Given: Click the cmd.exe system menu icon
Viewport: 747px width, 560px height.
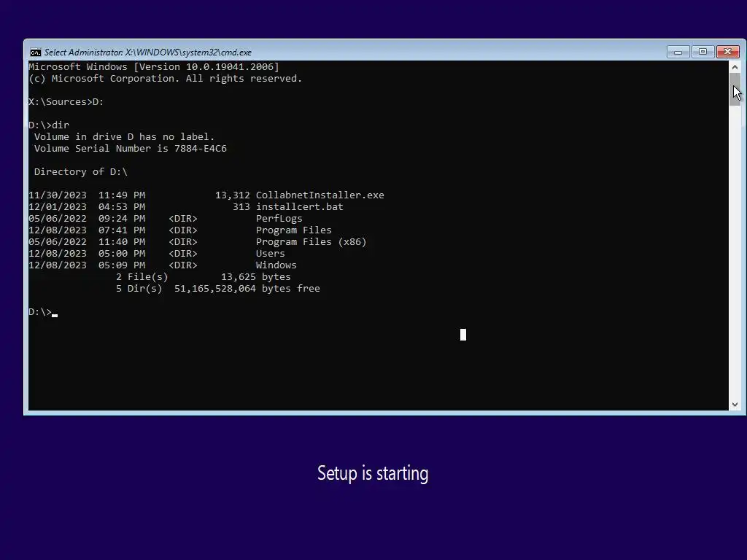Looking at the screenshot, I should pos(36,52).
